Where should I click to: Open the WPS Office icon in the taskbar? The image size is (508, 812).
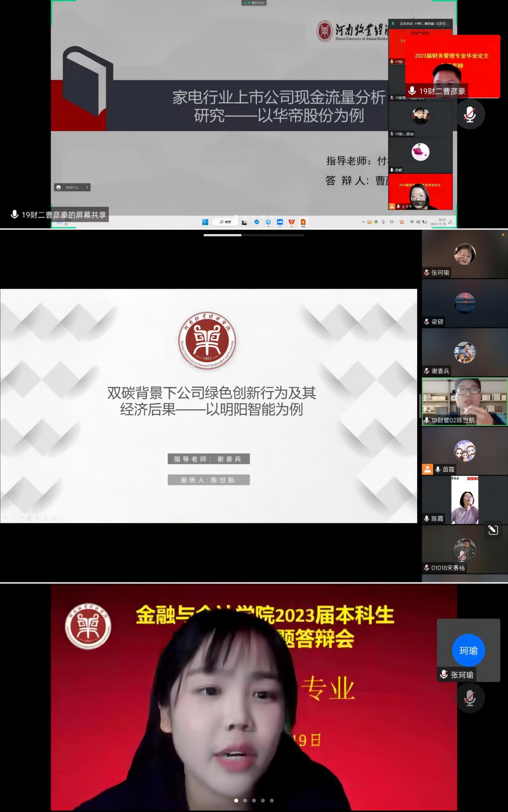tap(291, 222)
